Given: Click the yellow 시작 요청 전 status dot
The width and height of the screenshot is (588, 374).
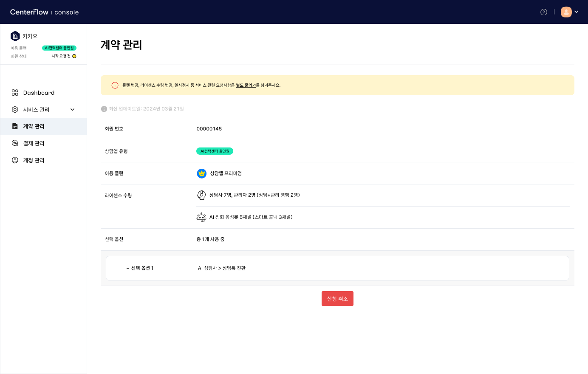Looking at the screenshot, I should pos(74,56).
